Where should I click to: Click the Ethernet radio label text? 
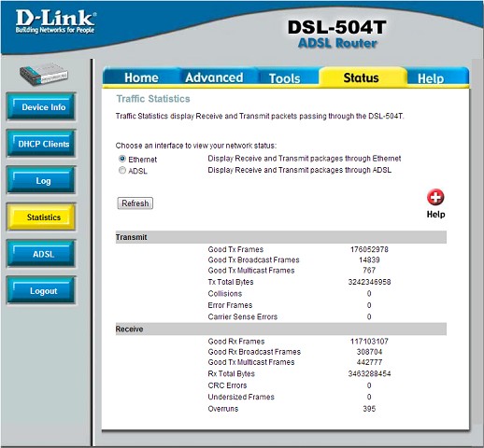(143, 160)
